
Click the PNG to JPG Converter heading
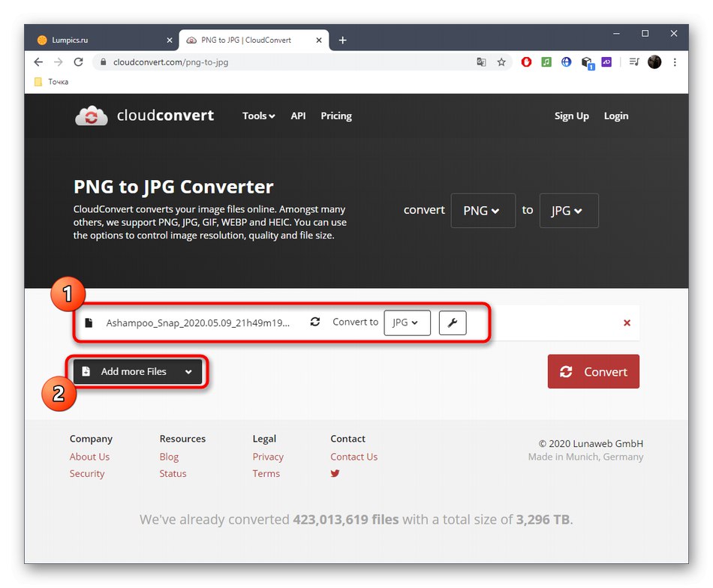click(x=173, y=187)
